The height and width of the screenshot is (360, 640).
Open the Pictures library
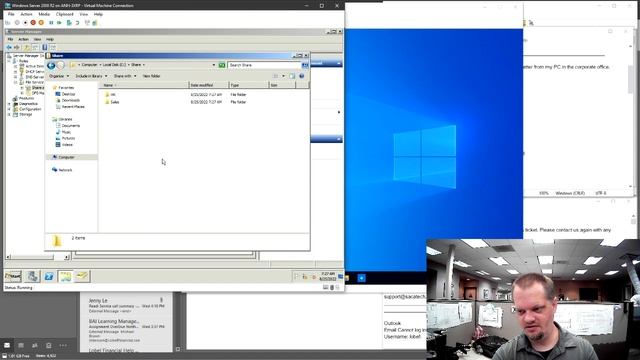coord(65,138)
